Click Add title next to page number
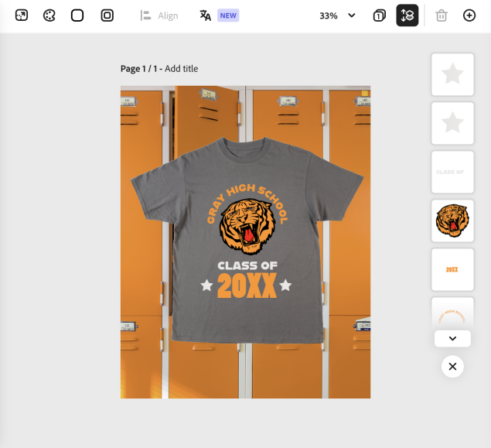The image size is (491, 448). click(181, 69)
